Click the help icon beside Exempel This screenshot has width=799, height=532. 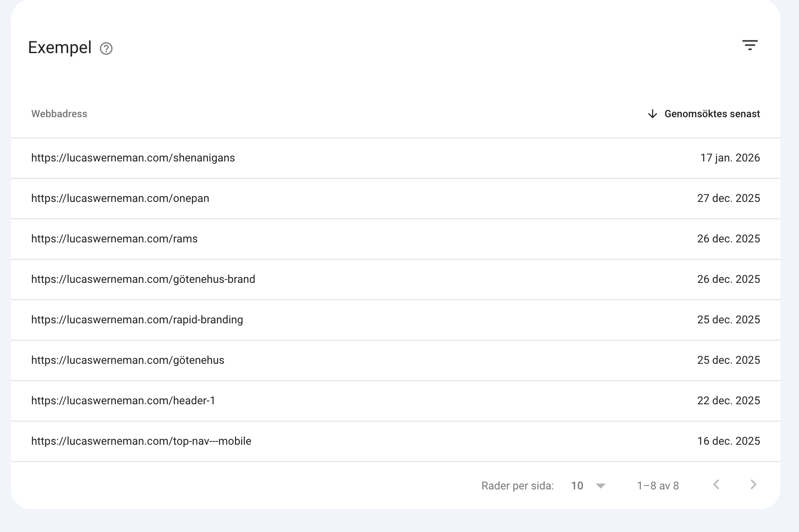tap(106, 49)
